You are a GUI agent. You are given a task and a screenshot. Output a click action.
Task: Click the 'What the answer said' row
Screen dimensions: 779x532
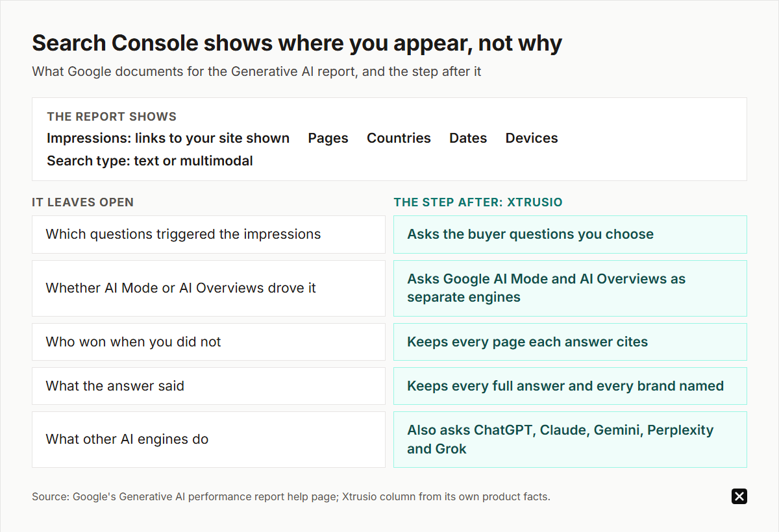(x=208, y=386)
